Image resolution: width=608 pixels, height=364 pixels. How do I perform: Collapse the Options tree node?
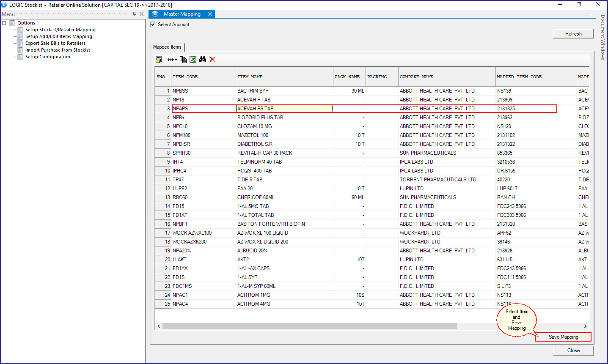pos(4,23)
